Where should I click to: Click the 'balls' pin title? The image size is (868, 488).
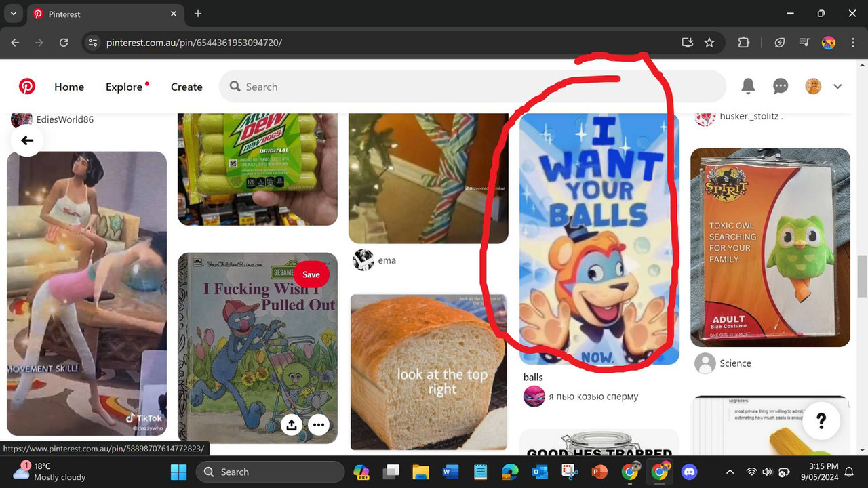pos(533,378)
